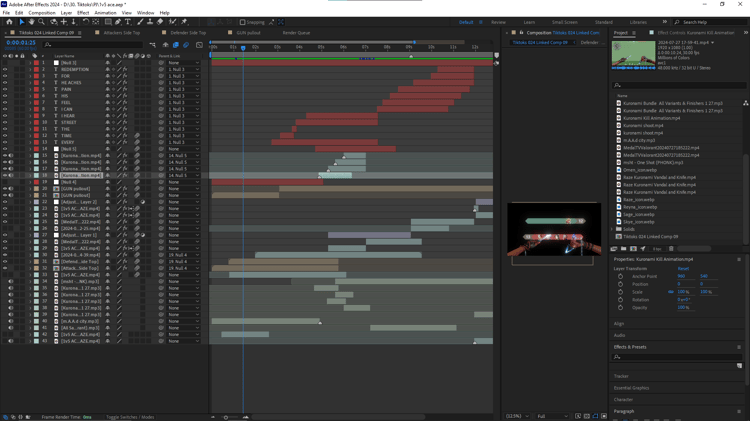Switch to the Review workspace

[498, 22]
